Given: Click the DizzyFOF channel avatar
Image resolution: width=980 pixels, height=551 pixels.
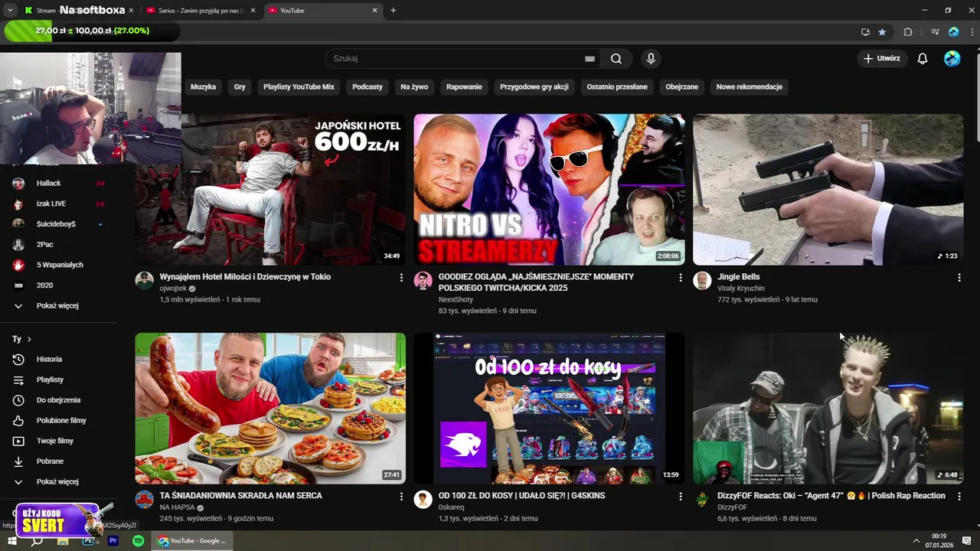Looking at the screenshot, I should coord(702,500).
